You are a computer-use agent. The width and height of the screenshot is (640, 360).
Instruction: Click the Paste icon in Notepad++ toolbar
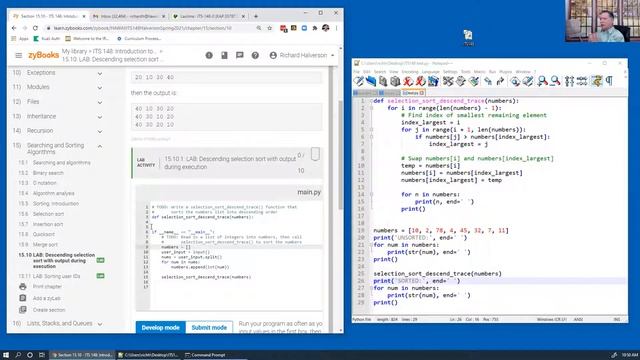pos(473,81)
